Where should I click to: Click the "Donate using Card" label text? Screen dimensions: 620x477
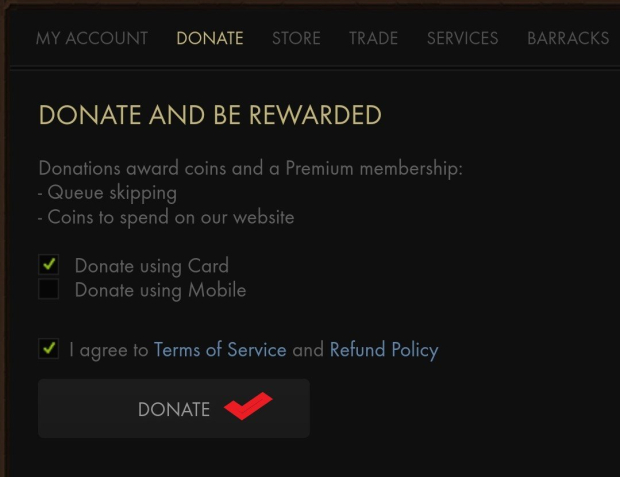coord(152,266)
